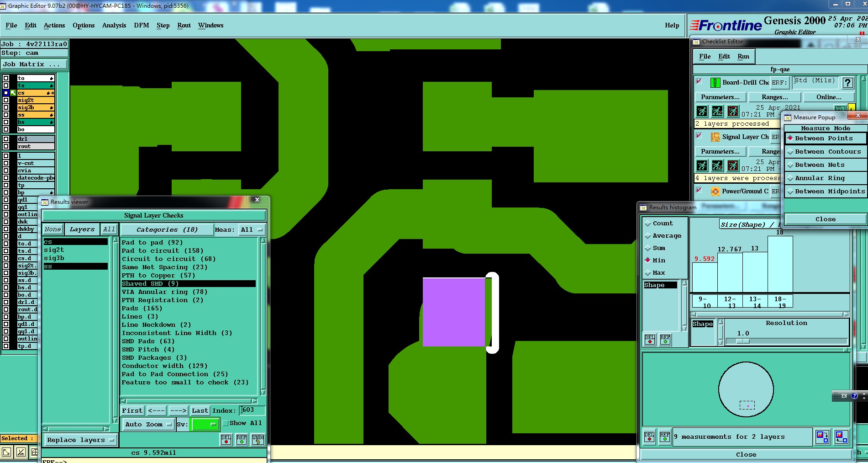868x463 pixels.
Task: Click second runner icon under Signal Layer Checks
Action: click(717, 165)
